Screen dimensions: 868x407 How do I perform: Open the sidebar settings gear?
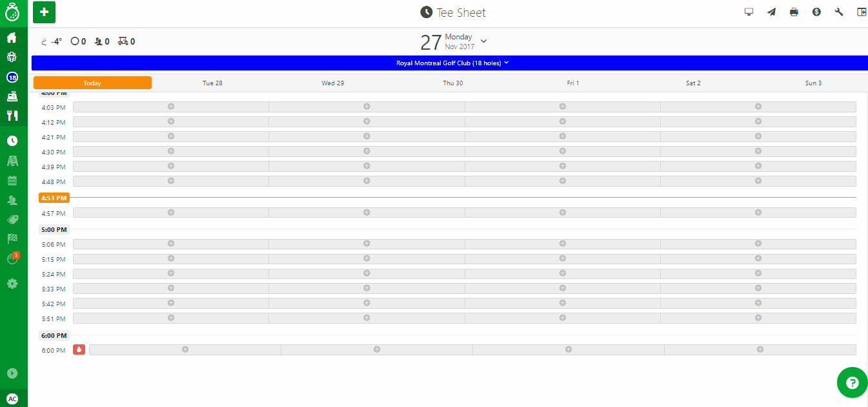click(x=12, y=283)
